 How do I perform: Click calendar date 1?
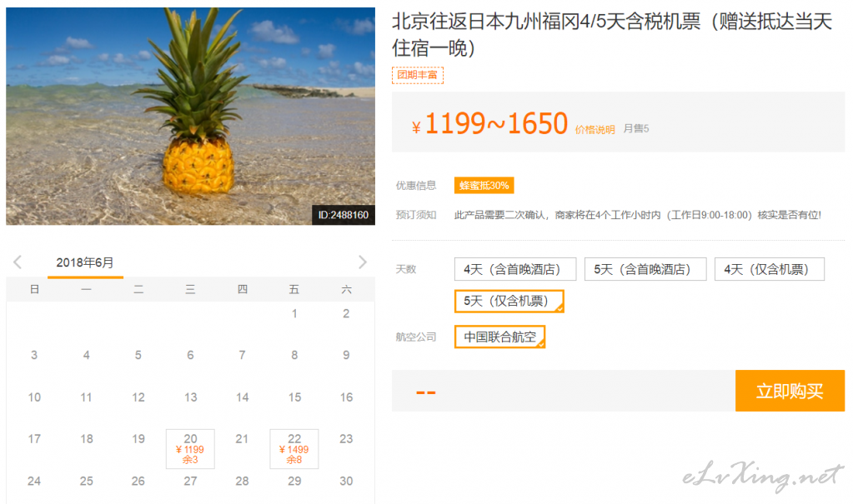coord(294,313)
